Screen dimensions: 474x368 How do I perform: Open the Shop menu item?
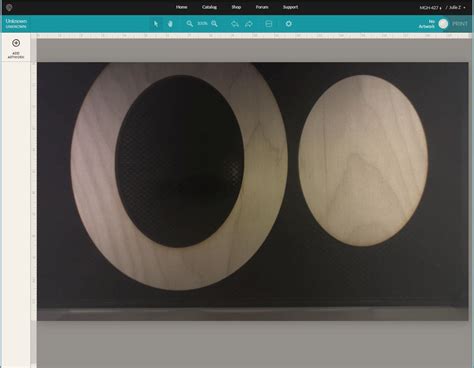[x=236, y=7]
